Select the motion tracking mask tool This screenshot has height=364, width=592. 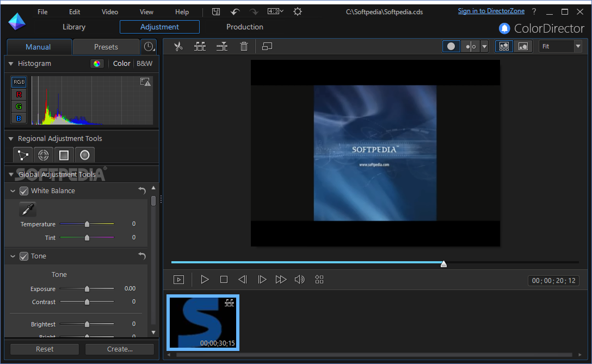click(23, 155)
